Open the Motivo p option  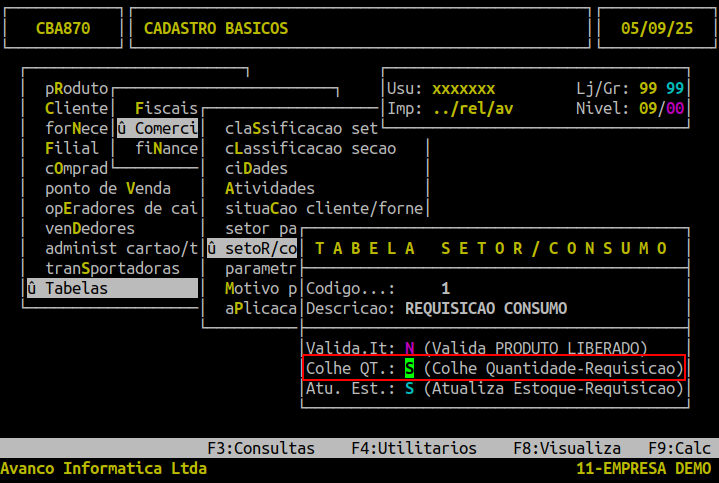click(261, 289)
